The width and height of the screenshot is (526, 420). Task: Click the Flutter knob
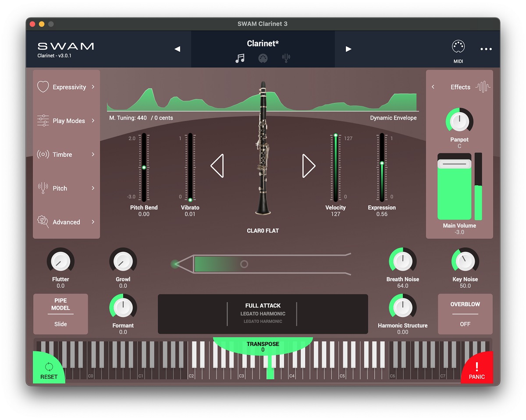coord(60,261)
